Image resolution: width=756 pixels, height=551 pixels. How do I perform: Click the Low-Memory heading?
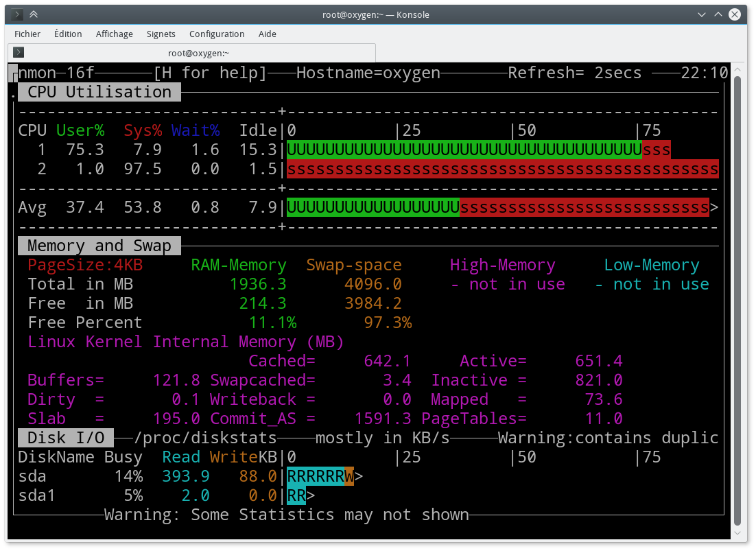(x=652, y=265)
